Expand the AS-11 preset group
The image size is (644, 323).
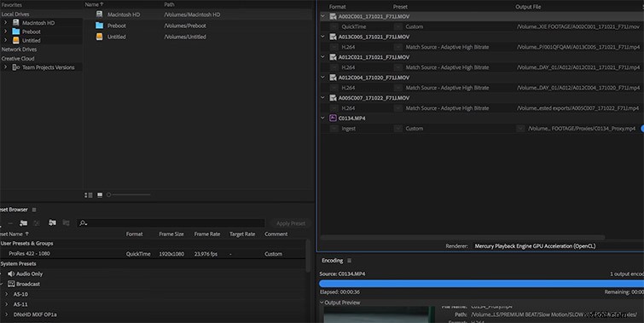coord(6,304)
